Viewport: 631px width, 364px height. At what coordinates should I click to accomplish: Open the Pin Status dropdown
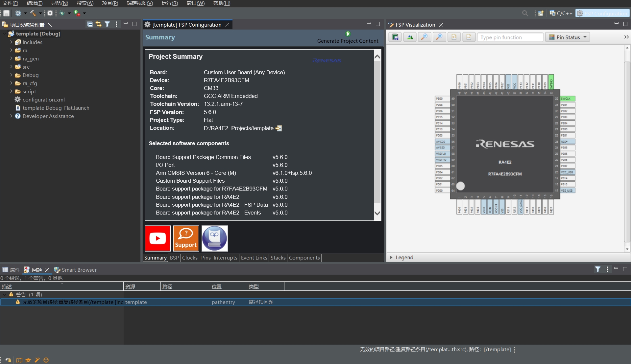pyautogui.click(x=568, y=37)
